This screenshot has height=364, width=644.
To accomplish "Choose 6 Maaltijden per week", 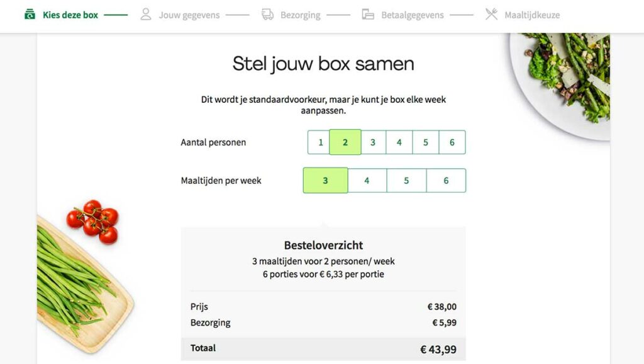I will (x=446, y=181).
